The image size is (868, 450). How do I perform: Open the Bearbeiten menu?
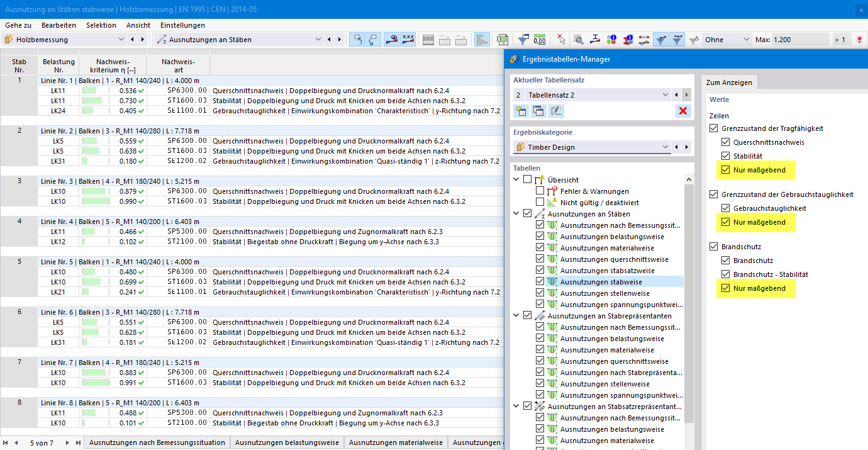tap(58, 25)
